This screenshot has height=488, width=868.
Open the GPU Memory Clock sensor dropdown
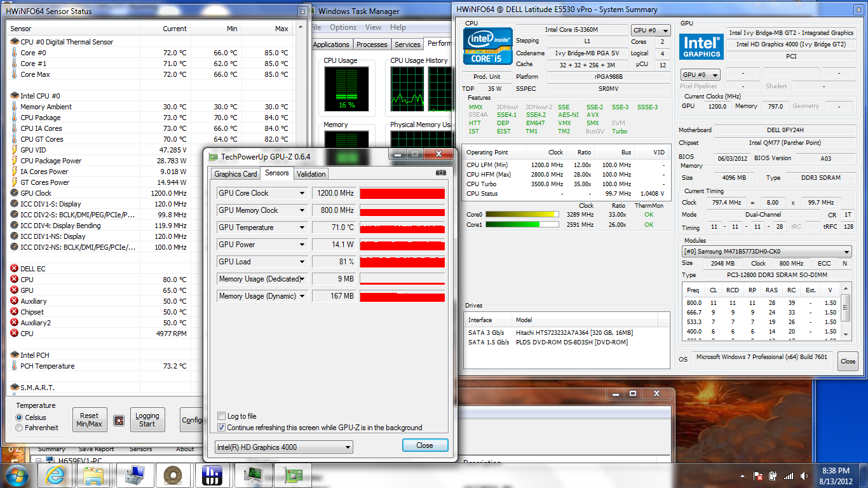coord(302,210)
